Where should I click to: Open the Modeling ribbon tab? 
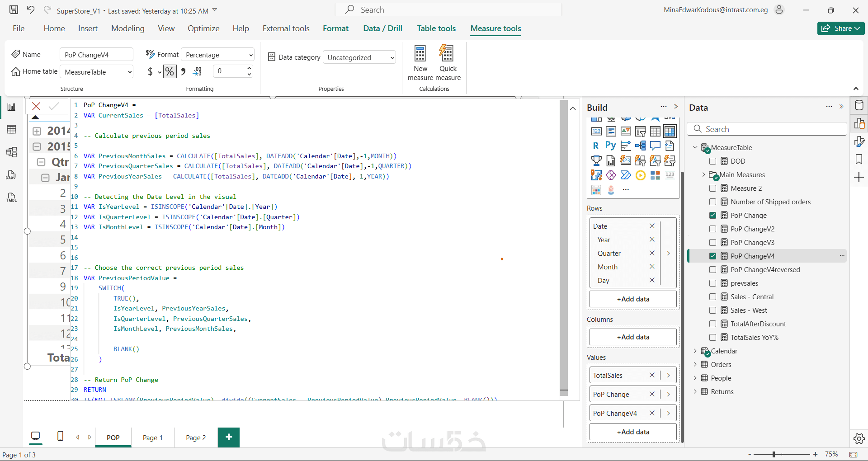click(128, 28)
